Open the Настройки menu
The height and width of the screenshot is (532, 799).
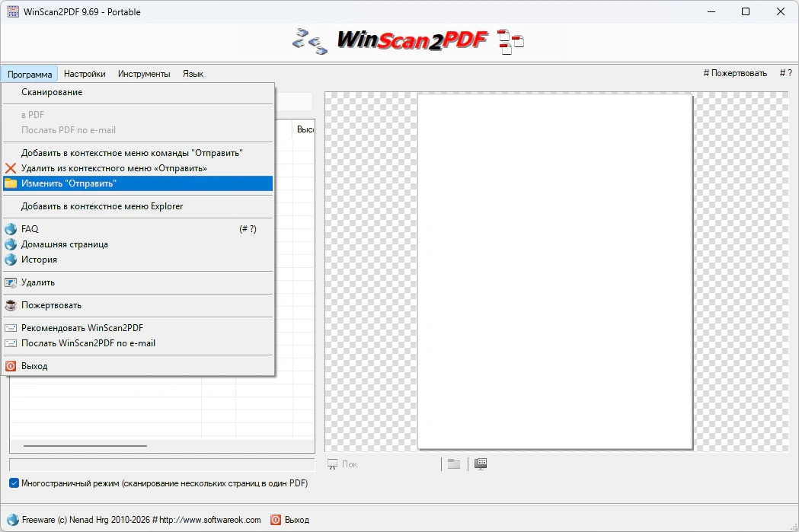(x=85, y=74)
